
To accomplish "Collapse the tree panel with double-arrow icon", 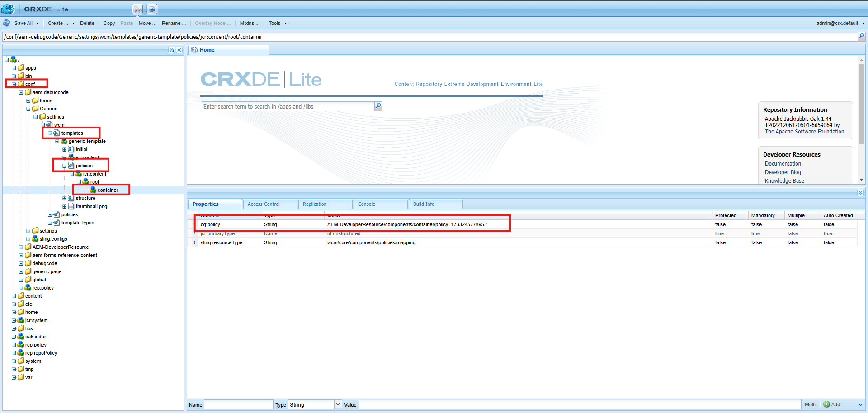I will pyautogui.click(x=179, y=50).
